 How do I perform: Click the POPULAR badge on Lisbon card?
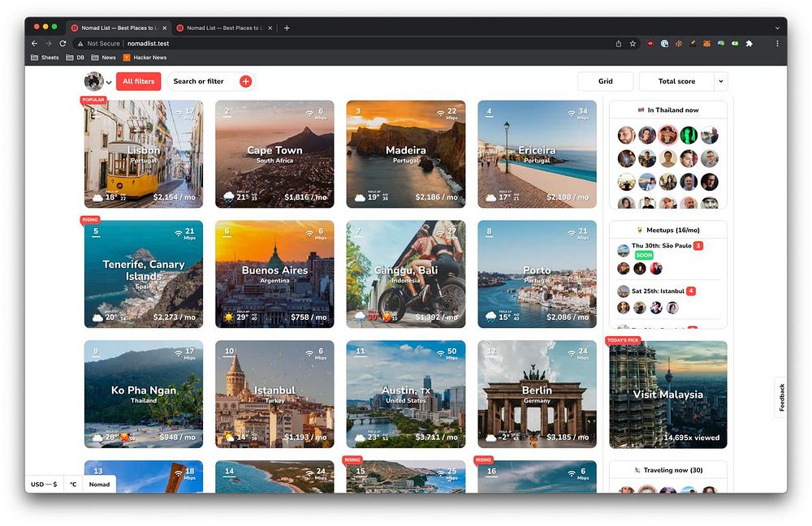93,100
